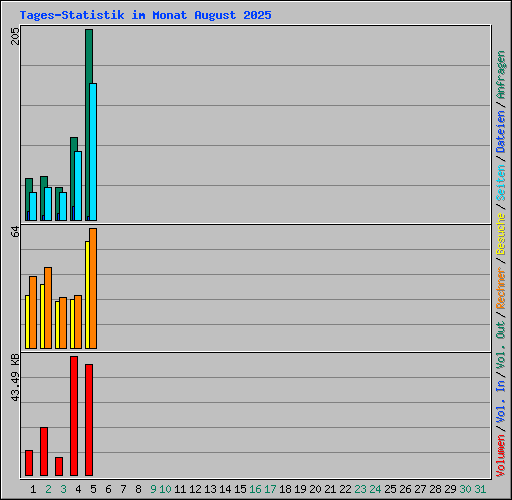Click the Besuche legend label
This screenshot has height=500, width=512.
(501, 234)
